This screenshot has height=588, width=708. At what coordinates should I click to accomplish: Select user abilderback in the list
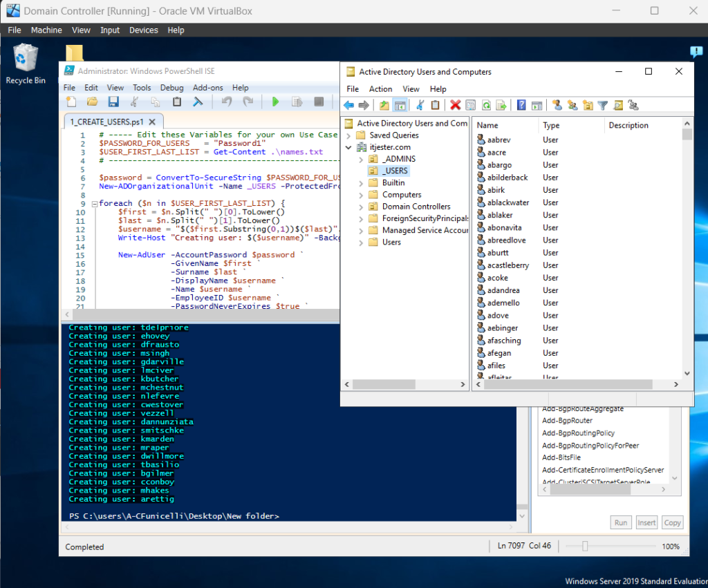coord(507,178)
